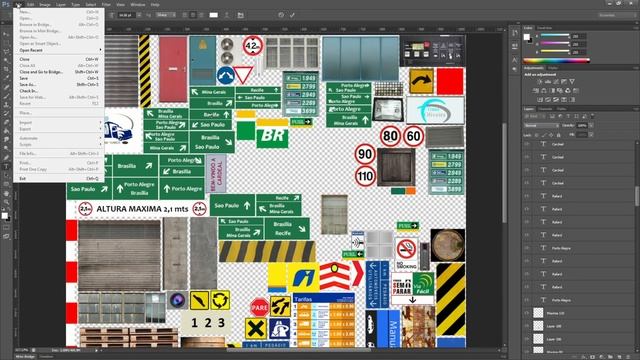The image size is (640, 360).
Task: Open the Opacity slider arrow
Action: click(x=591, y=125)
